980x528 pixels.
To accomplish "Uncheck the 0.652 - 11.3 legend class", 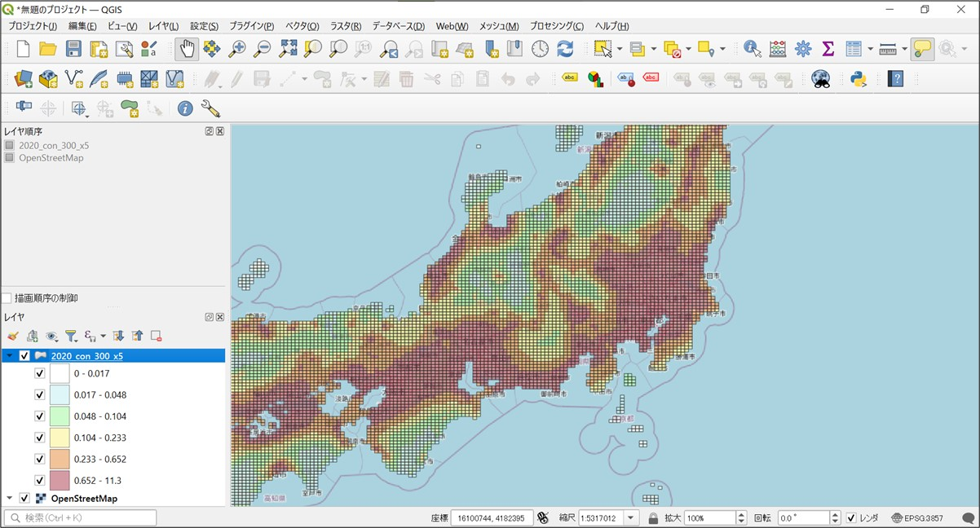I will click(x=39, y=481).
